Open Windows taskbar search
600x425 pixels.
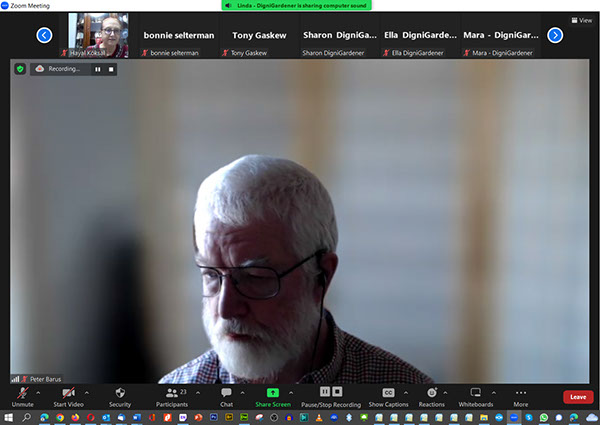coord(26,417)
